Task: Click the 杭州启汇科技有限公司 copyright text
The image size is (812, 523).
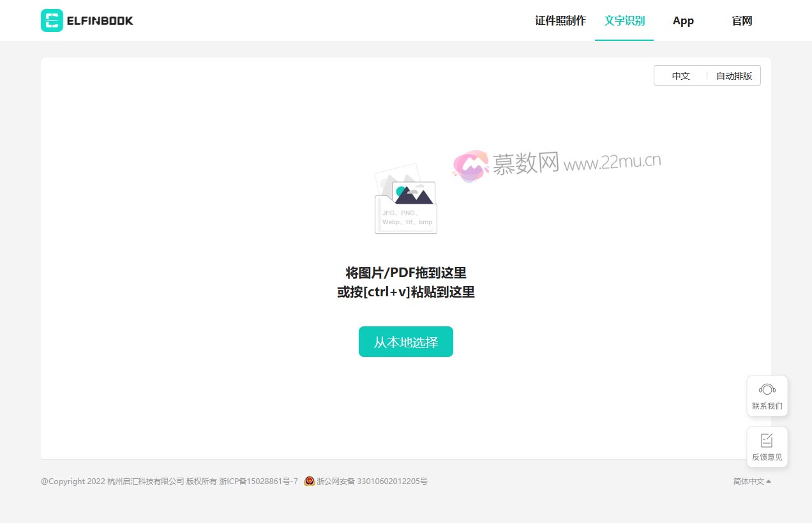Action: (146, 481)
